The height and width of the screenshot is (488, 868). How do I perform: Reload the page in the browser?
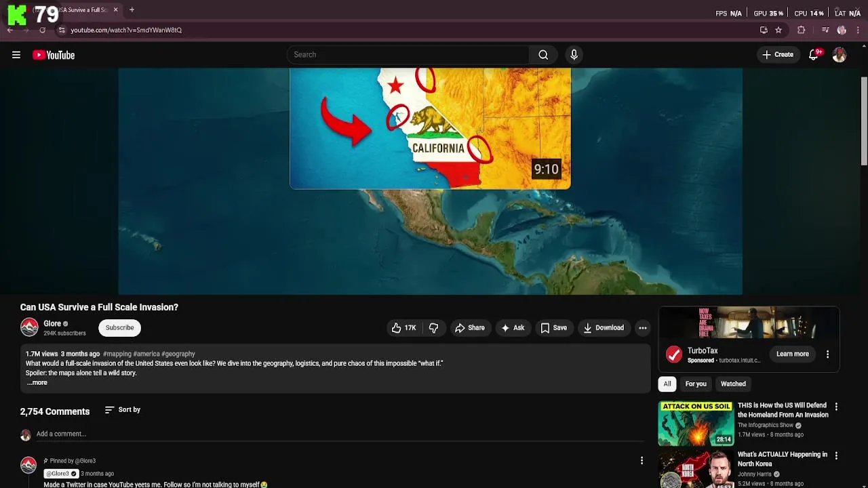(x=42, y=30)
